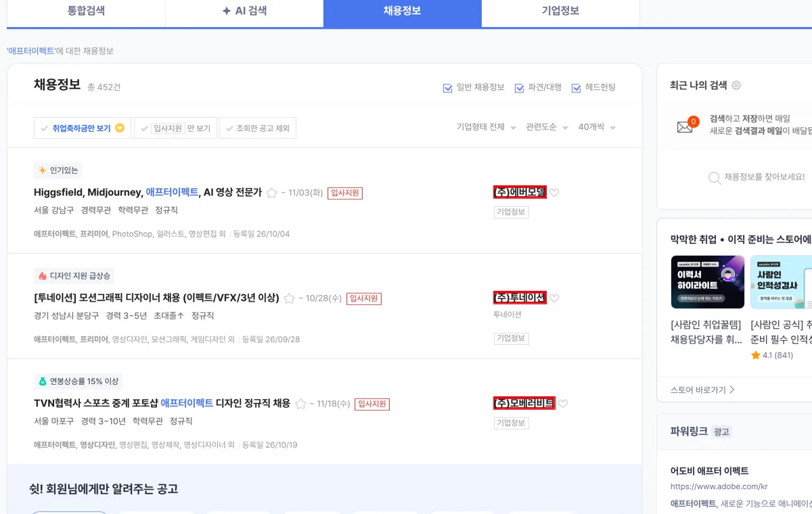Screen dimensions: 812x514
Task: Favorite company (주)에버모델 with heart icon
Action: click(554, 193)
